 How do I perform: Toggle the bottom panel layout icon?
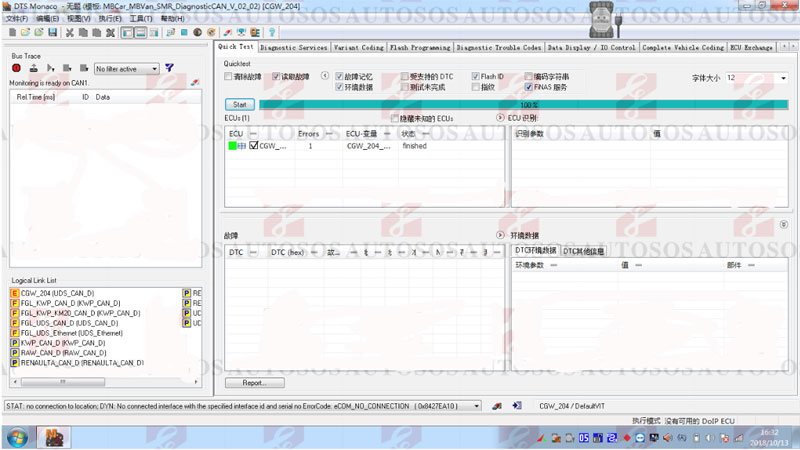click(x=140, y=33)
